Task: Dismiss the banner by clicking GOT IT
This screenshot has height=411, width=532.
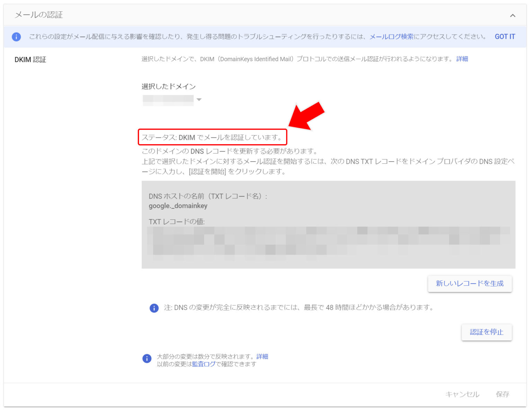Action: (505, 36)
